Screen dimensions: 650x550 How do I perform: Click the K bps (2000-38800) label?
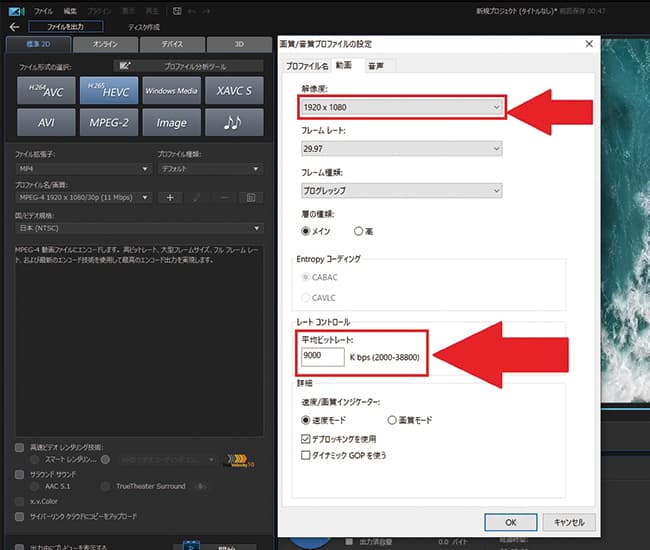coord(385,357)
